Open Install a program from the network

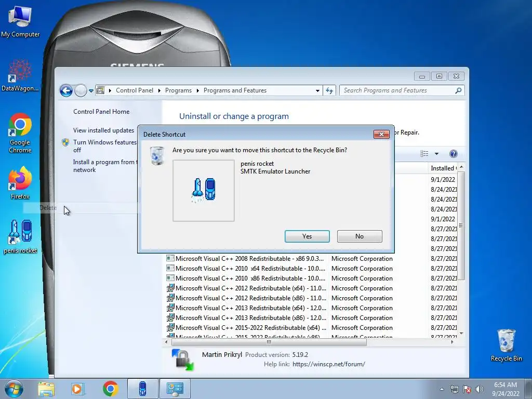104,166
